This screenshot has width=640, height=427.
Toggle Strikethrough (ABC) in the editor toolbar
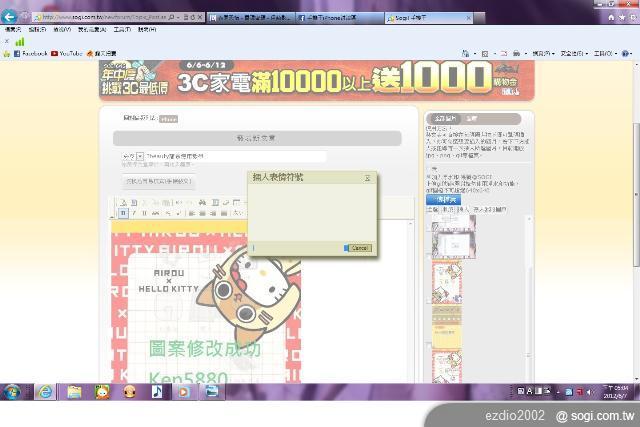click(x=156, y=213)
